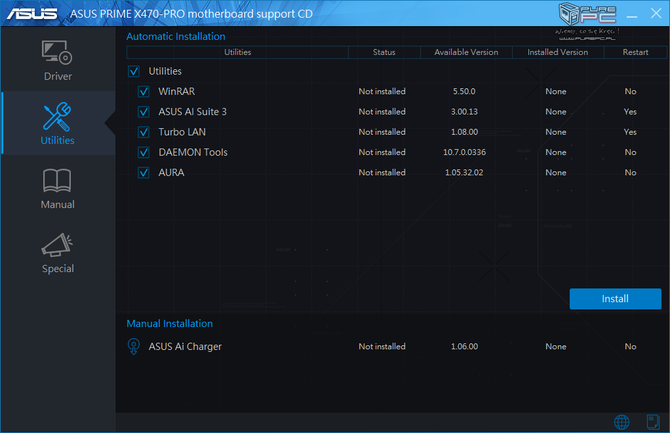Click AURA version 1.05.32.02
This screenshot has height=433, width=670.
464,173
